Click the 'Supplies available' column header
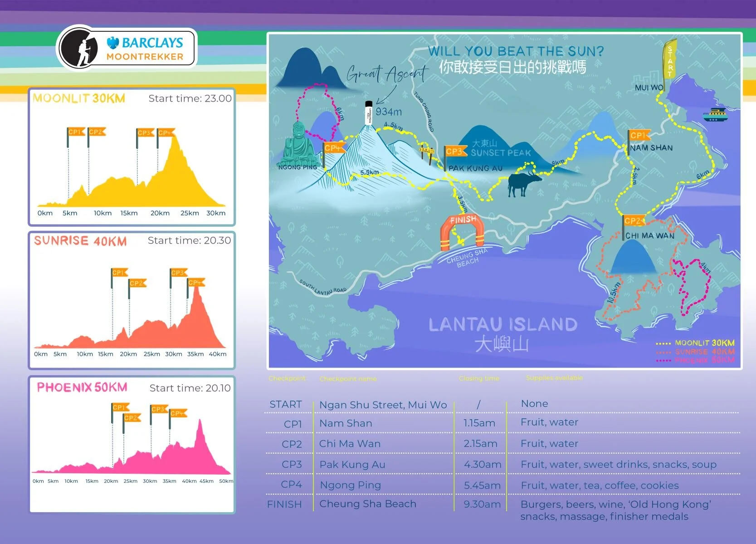 pos(554,378)
